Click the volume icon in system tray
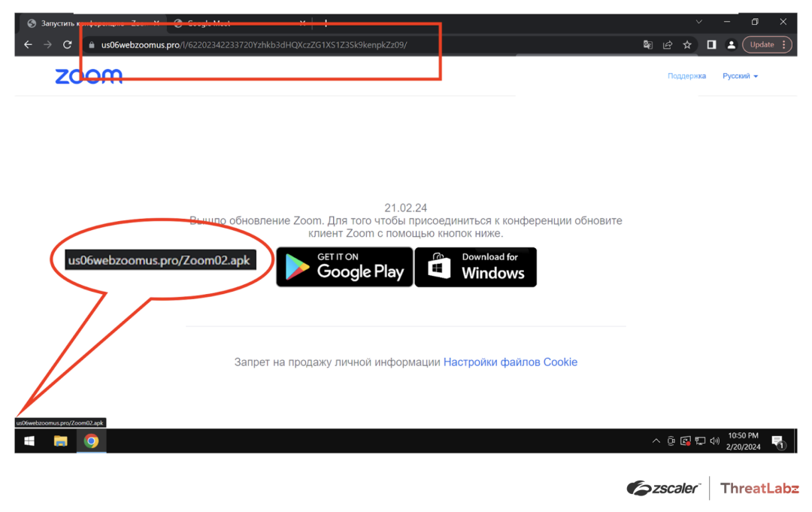Screen dimensions: 812x512 pyautogui.click(x=714, y=441)
